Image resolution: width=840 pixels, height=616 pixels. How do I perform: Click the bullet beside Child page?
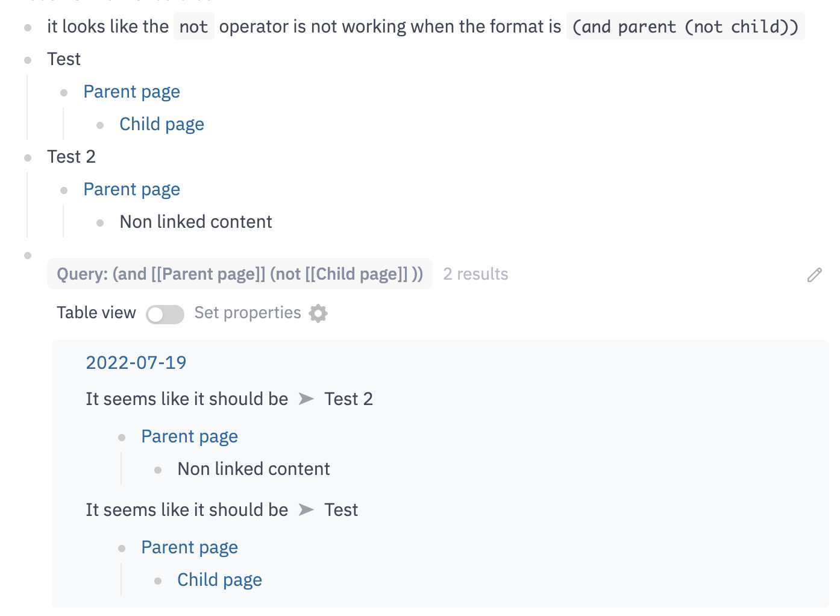99,124
